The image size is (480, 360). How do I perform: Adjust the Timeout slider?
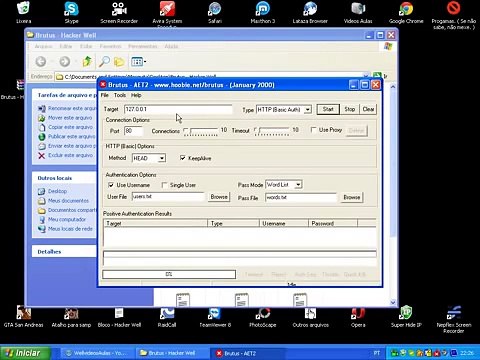271,131
